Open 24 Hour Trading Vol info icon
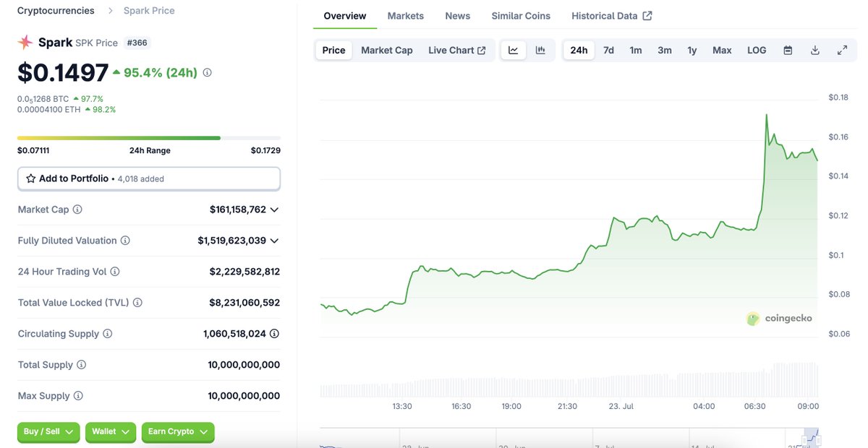This screenshot has height=448, width=868. 115,272
